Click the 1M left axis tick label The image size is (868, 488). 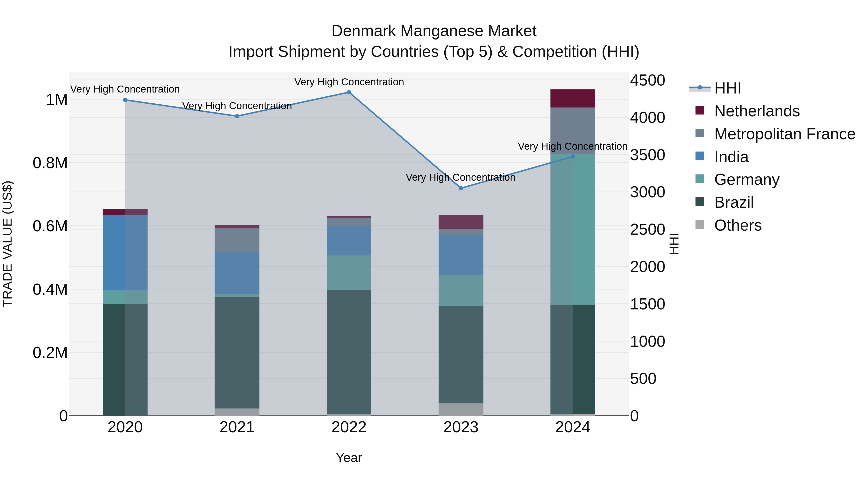[x=57, y=100]
